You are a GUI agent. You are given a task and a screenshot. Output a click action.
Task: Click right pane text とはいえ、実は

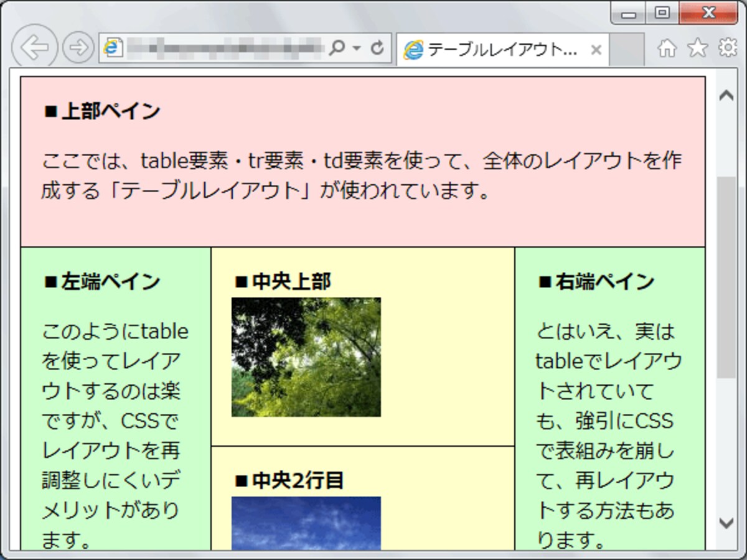pyautogui.click(x=606, y=332)
